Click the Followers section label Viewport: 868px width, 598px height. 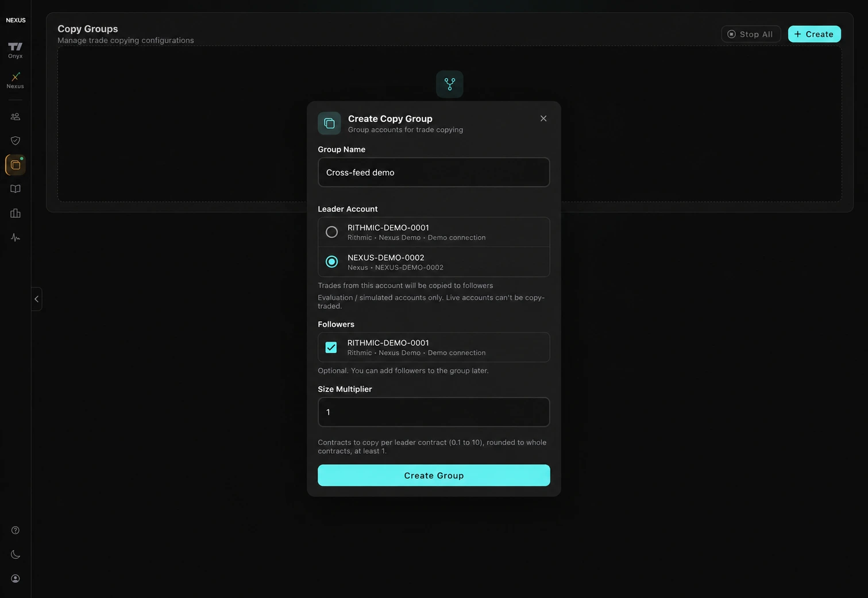(x=336, y=324)
